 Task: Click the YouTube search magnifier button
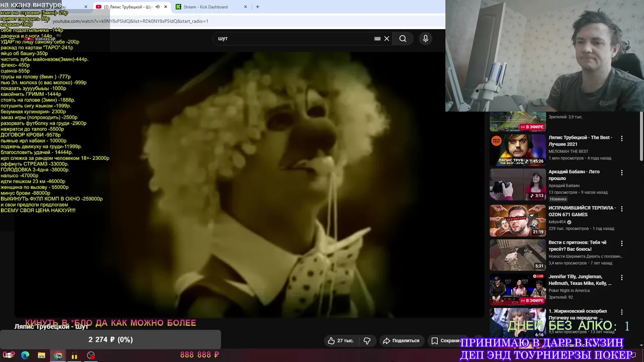tap(403, 39)
